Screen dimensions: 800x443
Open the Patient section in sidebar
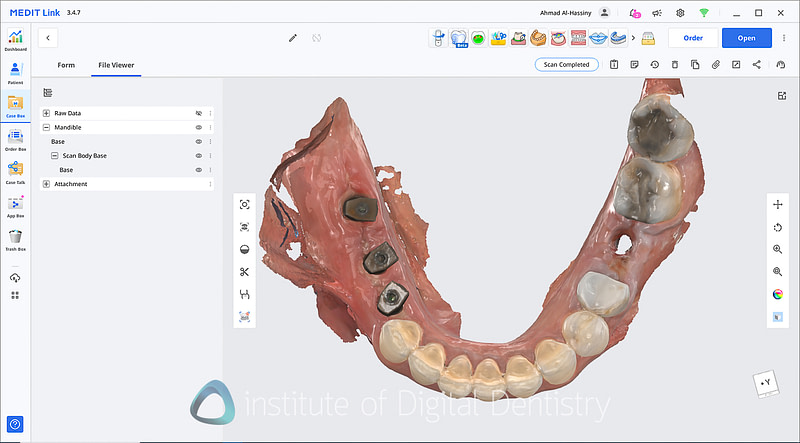click(x=15, y=73)
